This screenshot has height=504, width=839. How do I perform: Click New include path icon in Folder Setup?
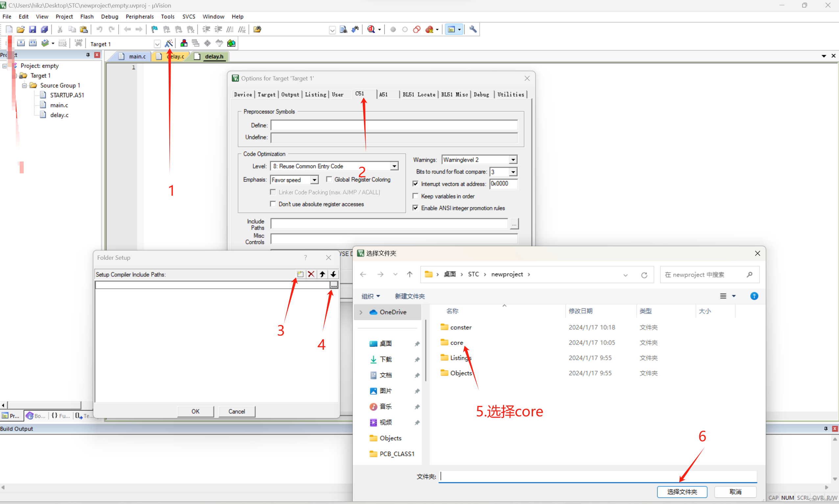point(300,274)
